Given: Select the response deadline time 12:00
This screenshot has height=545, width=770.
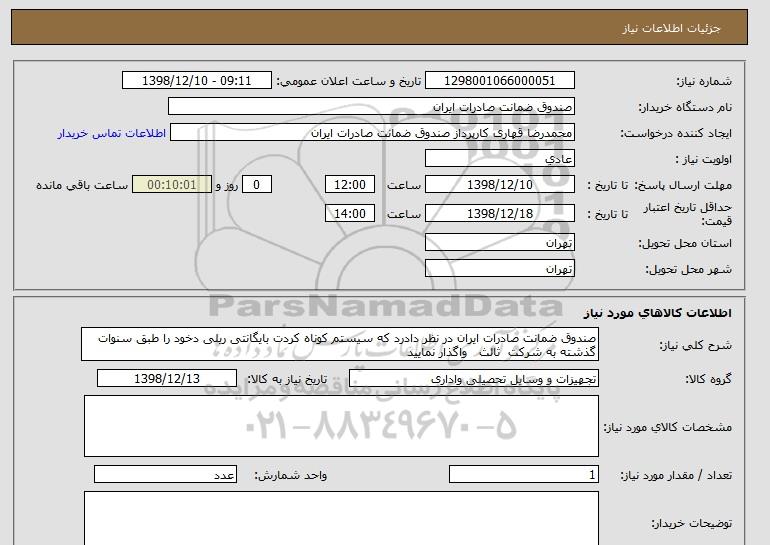Looking at the screenshot, I should (x=350, y=185).
